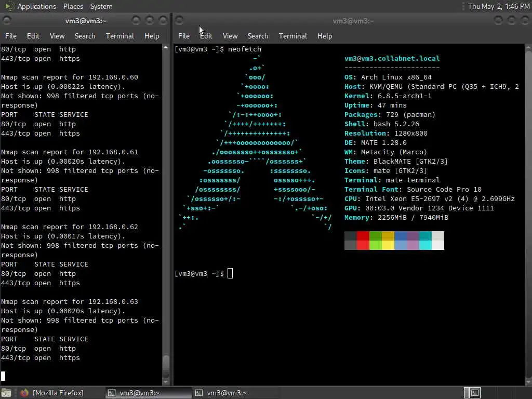
Task: Click the 'Terminal Font: Source Code Pro 10' line
Action: tap(413, 189)
